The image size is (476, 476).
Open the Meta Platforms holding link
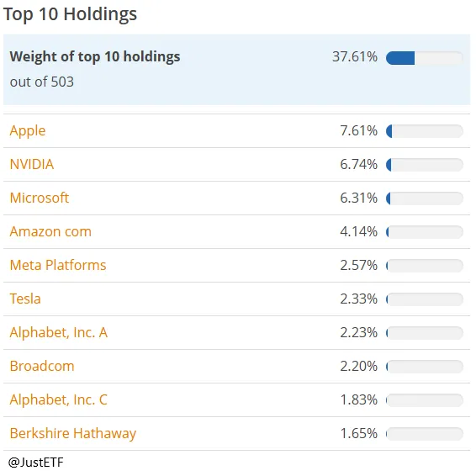click(x=58, y=265)
